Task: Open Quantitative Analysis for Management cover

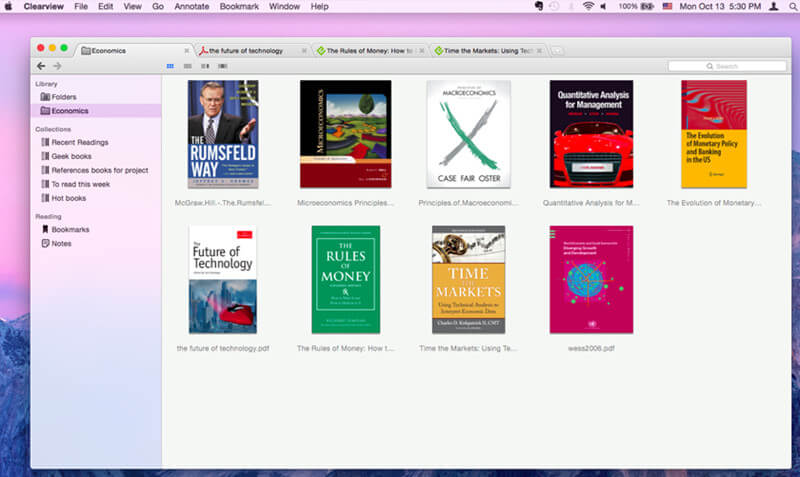Action: (x=591, y=134)
